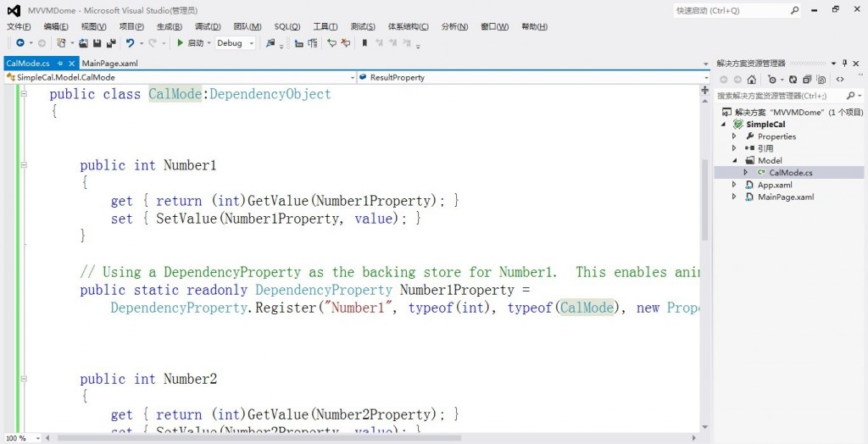Click the Navigate Backward toolbar icon
The image size is (868, 444).
click(x=19, y=43)
